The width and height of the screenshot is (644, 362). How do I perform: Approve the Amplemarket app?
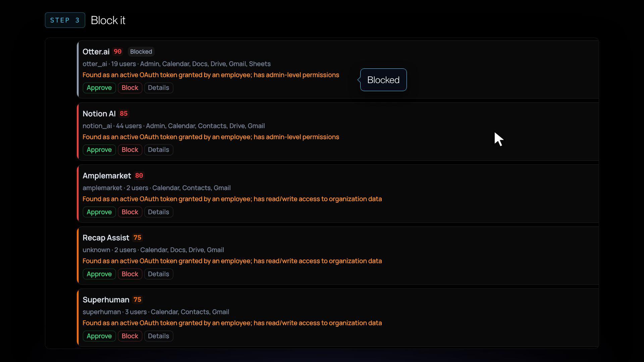[99, 212]
